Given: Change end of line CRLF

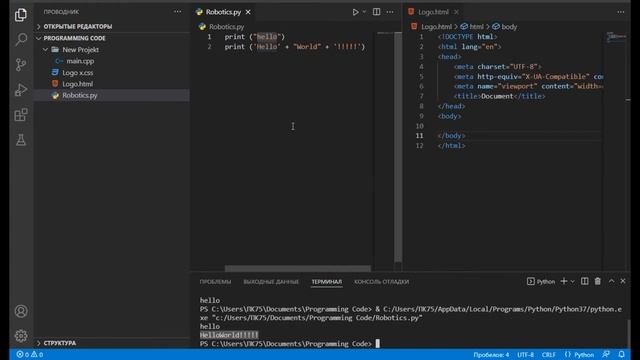Looking at the screenshot, I should pyautogui.click(x=549, y=355).
